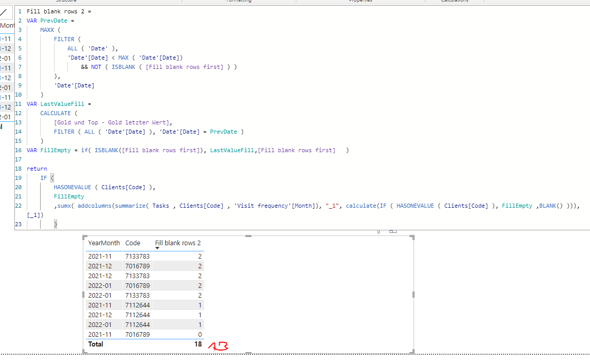Image resolution: width=590 pixels, height=364 pixels.
Task: Click HASONEVALUE on line 20
Action: pos(72,187)
